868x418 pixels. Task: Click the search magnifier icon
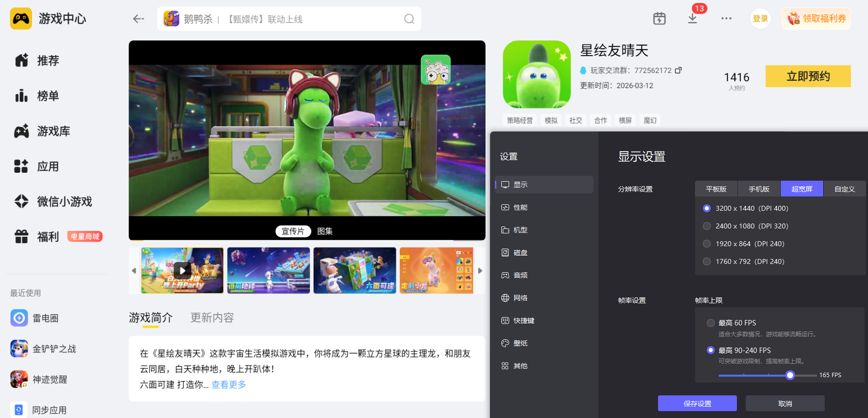click(409, 19)
